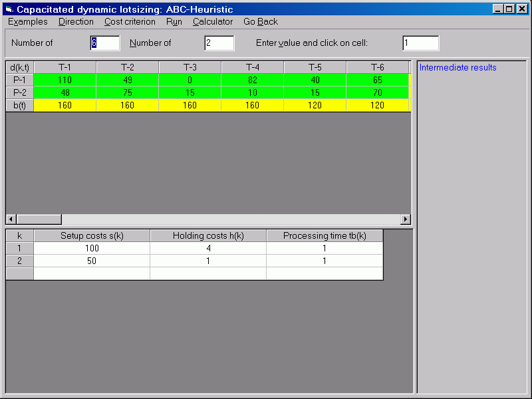Open the Calculator menu
Image resolution: width=532 pixels, height=399 pixels.
(x=213, y=21)
